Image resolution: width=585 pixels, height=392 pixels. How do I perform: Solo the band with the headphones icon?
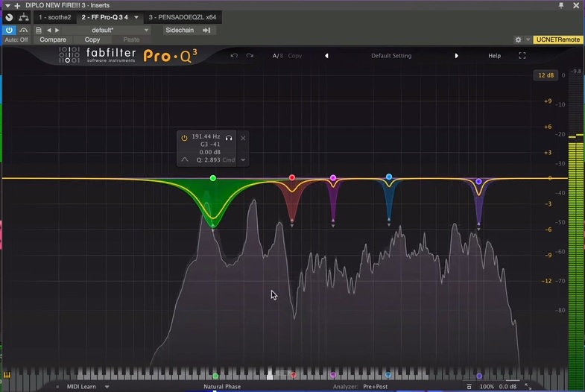click(229, 138)
